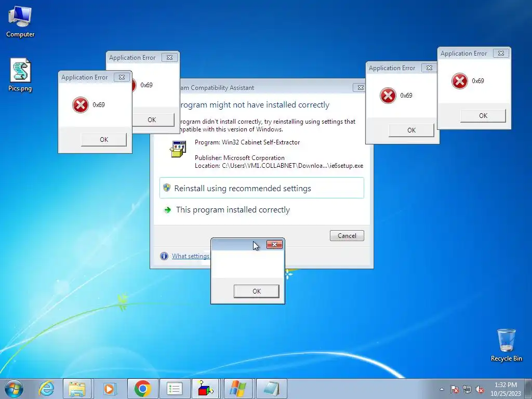Select the Recycle Bin desktop icon

506,345
